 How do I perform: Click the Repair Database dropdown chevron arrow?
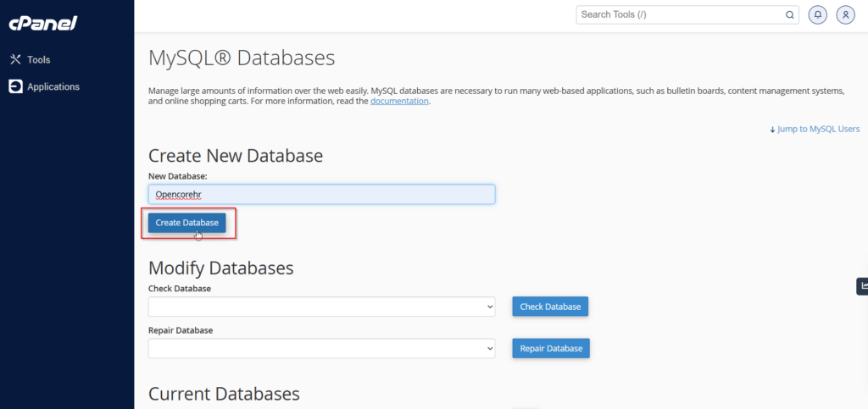pyautogui.click(x=489, y=348)
